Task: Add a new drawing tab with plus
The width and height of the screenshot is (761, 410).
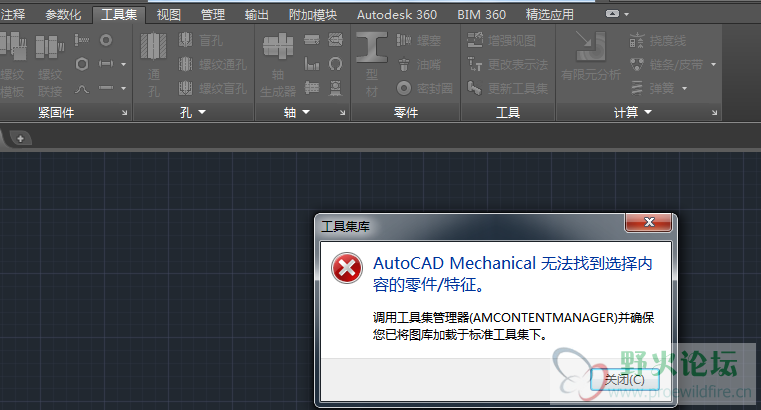Action: pyautogui.click(x=20, y=139)
